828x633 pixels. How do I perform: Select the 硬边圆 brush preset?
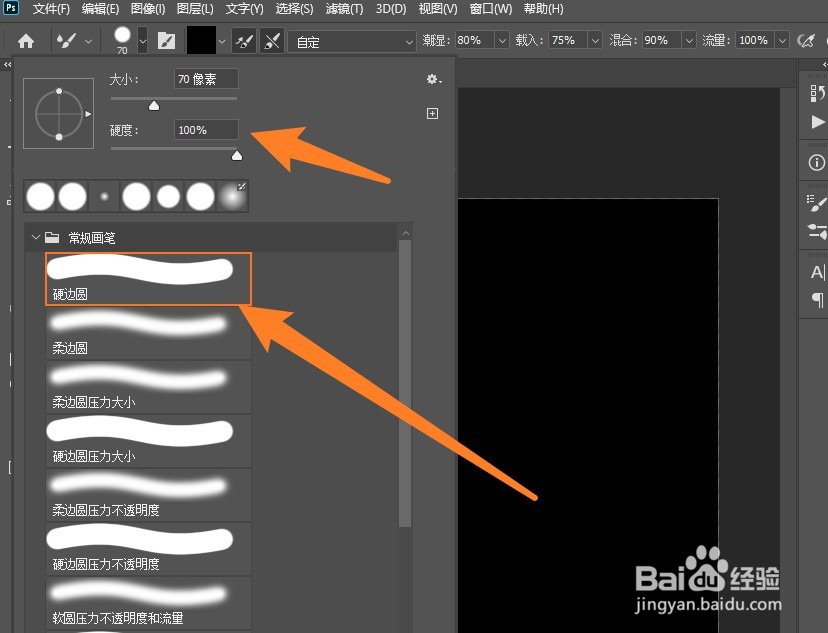coord(148,279)
